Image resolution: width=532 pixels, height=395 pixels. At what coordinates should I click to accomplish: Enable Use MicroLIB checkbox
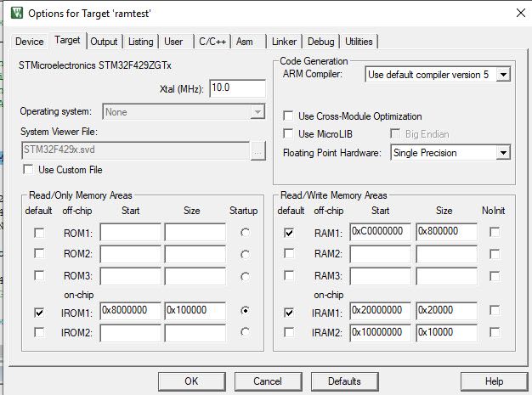point(288,133)
